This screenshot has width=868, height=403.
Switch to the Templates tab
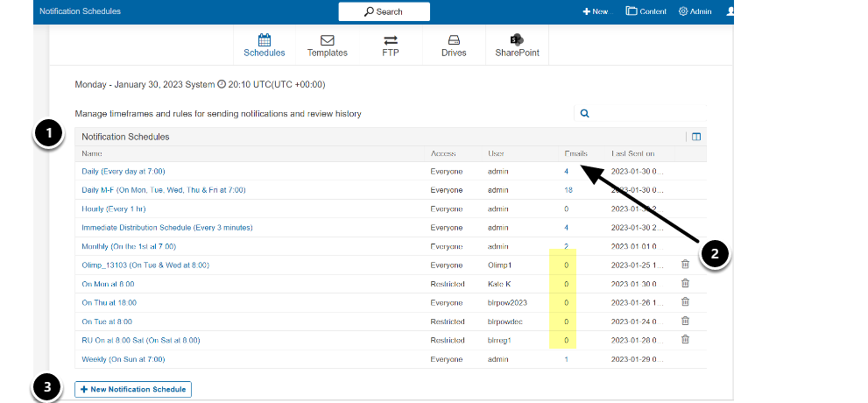[327, 46]
